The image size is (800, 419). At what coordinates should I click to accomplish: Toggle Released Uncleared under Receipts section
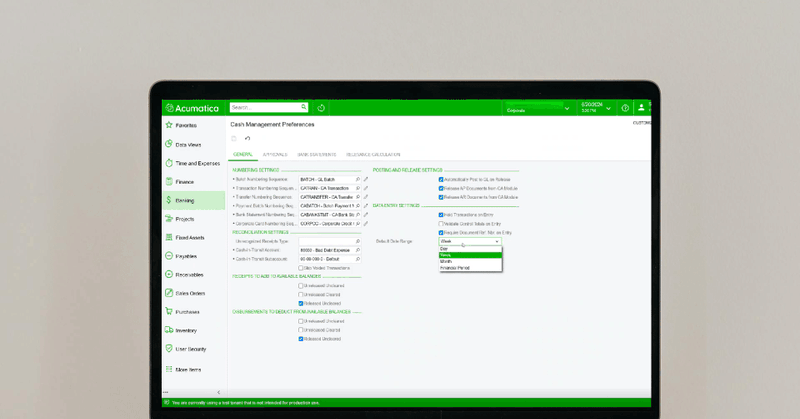[x=301, y=304]
